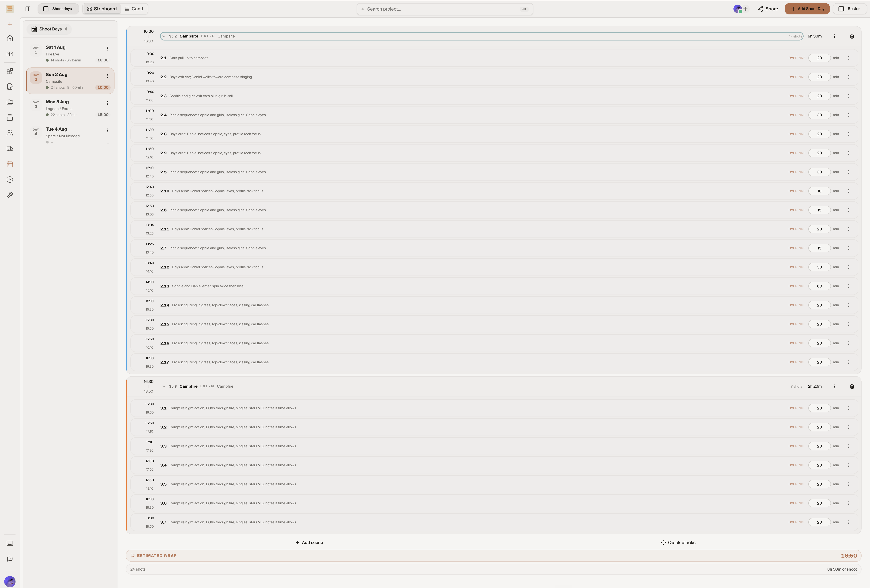Screen dimensions: 870x588
Task: Open the keyboard shortcuts icon
Action: click(10, 543)
